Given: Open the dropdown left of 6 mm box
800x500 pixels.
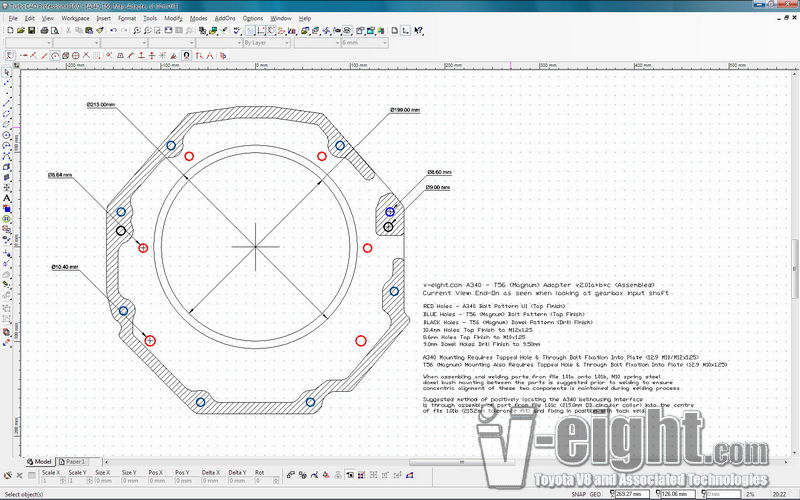Looking at the screenshot, I should tap(317, 43).
